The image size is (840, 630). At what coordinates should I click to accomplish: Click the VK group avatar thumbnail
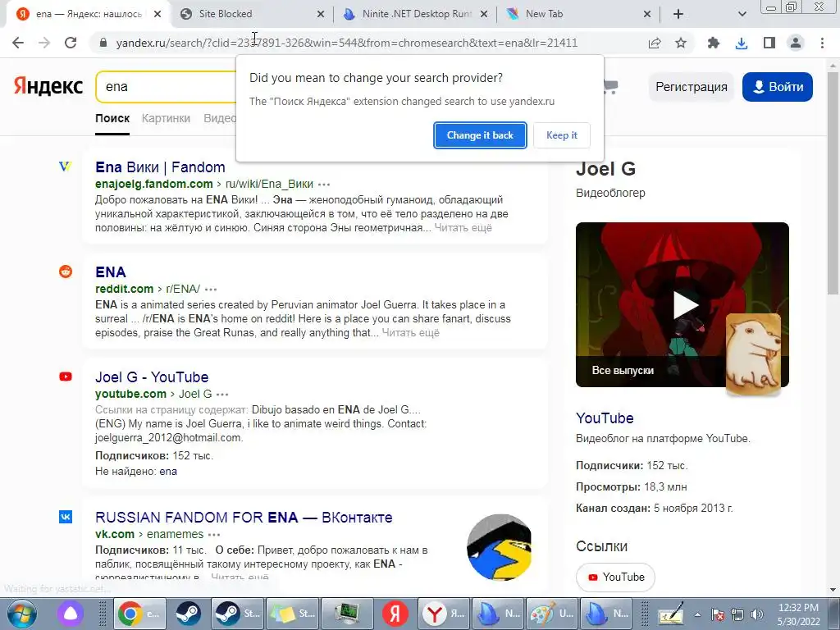pos(499,547)
